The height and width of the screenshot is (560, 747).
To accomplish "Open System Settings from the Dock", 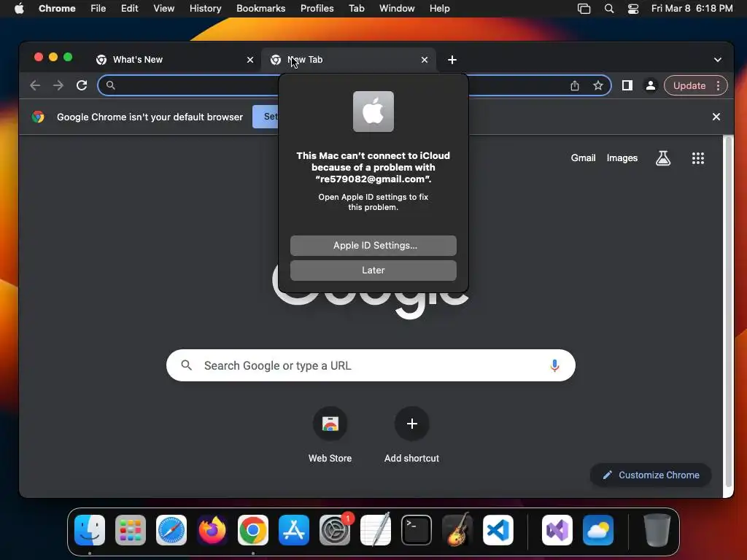I will [x=334, y=530].
